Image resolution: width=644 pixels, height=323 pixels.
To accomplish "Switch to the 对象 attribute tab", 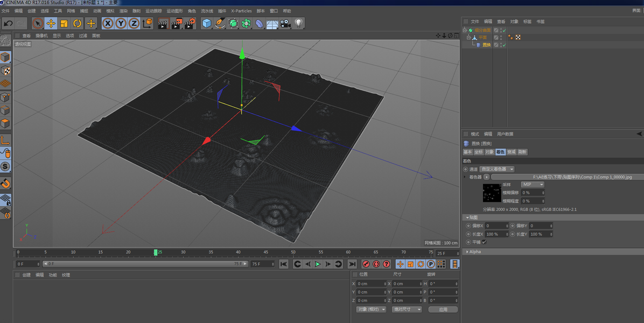I will click(x=489, y=152).
